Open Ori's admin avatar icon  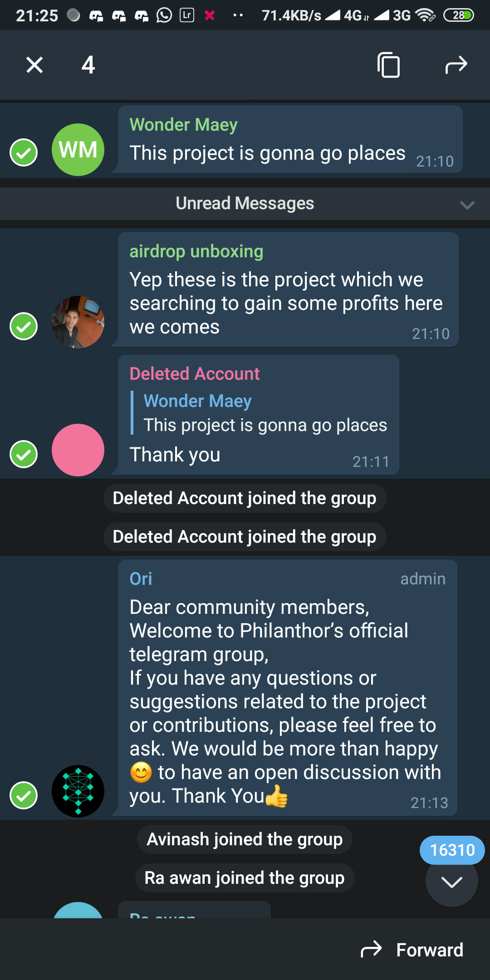pyautogui.click(x=78, y=791)
